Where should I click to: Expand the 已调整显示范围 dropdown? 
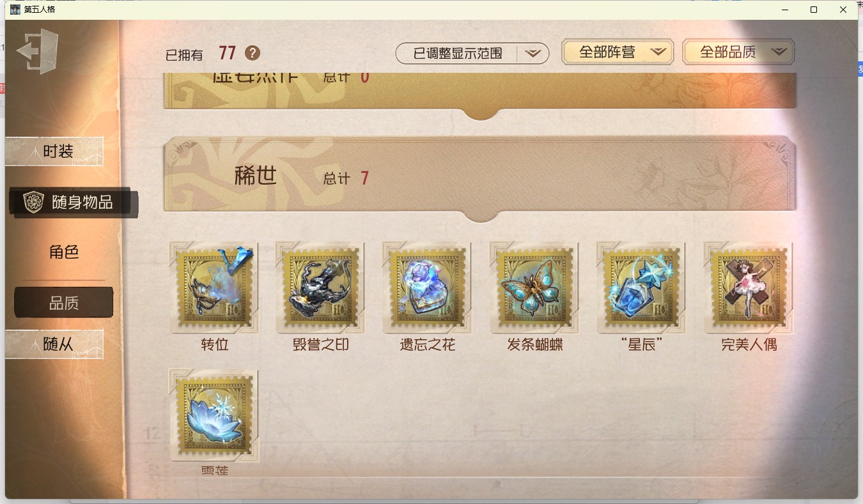(472, 54)
